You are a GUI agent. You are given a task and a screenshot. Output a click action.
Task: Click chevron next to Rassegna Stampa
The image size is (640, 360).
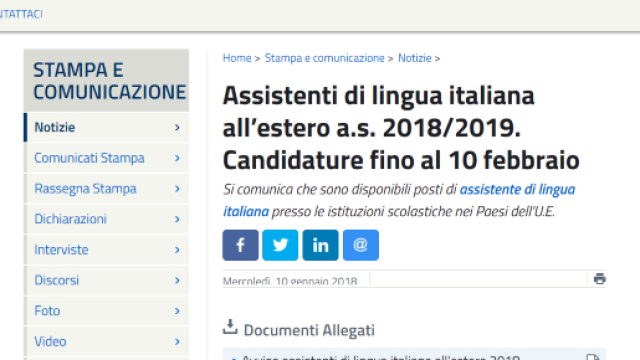pyautogui.click(x=177, y=189)
